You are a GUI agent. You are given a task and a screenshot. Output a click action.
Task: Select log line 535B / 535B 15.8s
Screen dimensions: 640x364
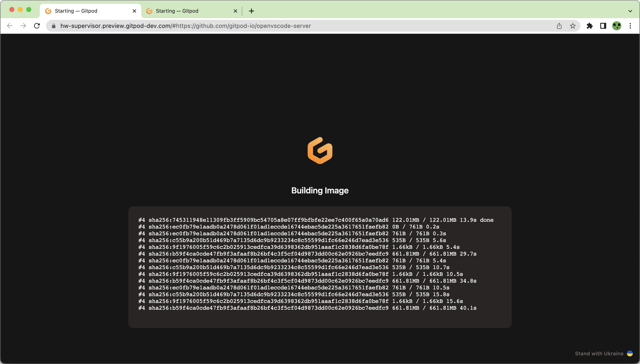point(294,294)
